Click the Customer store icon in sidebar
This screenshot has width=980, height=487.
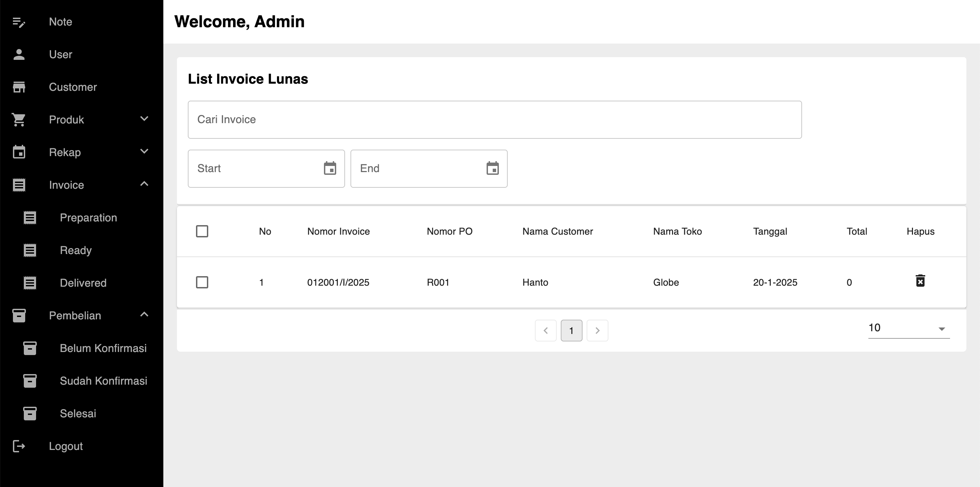(19, 87)
